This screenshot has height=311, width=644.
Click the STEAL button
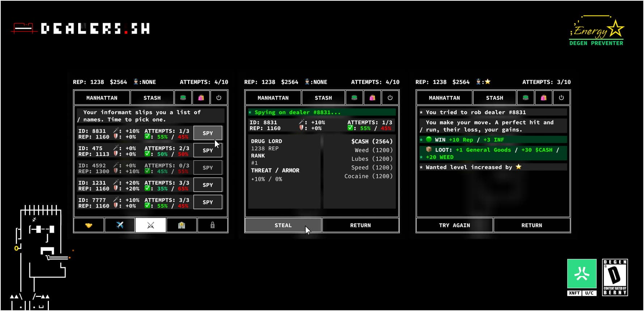point(283,225)
